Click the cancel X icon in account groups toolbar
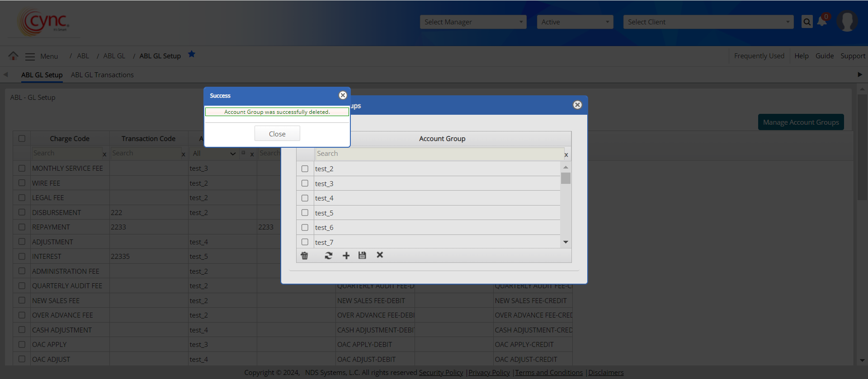This screenshot has height=379, width=868. tap(380, 255)
